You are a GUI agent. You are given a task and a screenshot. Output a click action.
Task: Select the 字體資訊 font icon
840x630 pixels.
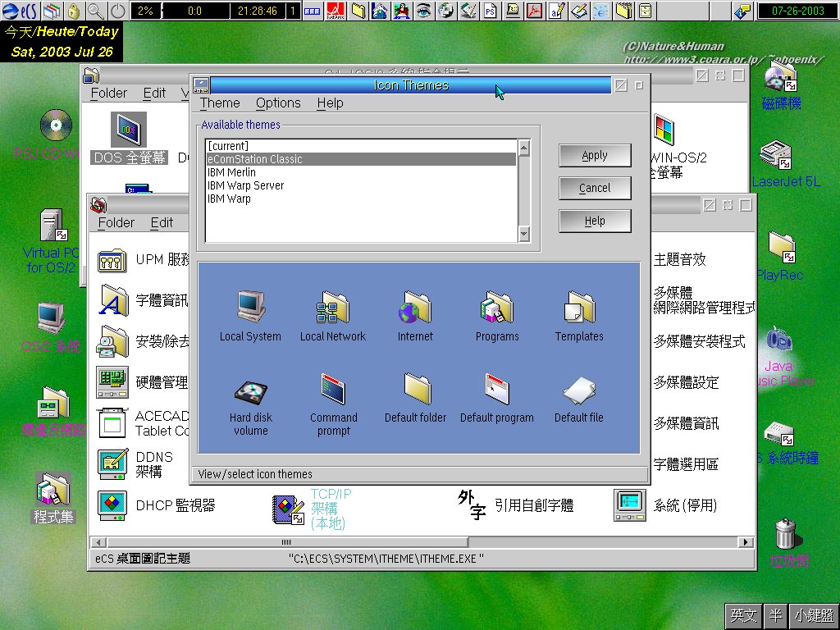point(113,300)
